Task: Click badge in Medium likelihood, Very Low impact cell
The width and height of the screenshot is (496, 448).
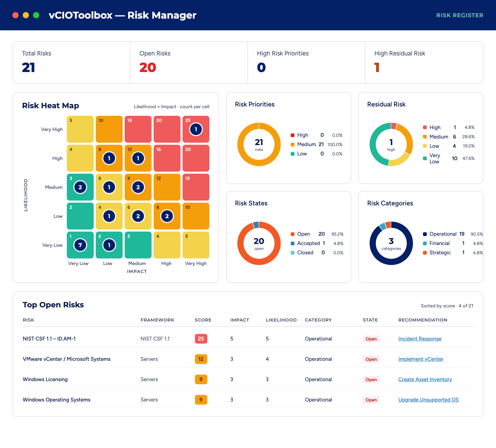Action: point(80,187)
